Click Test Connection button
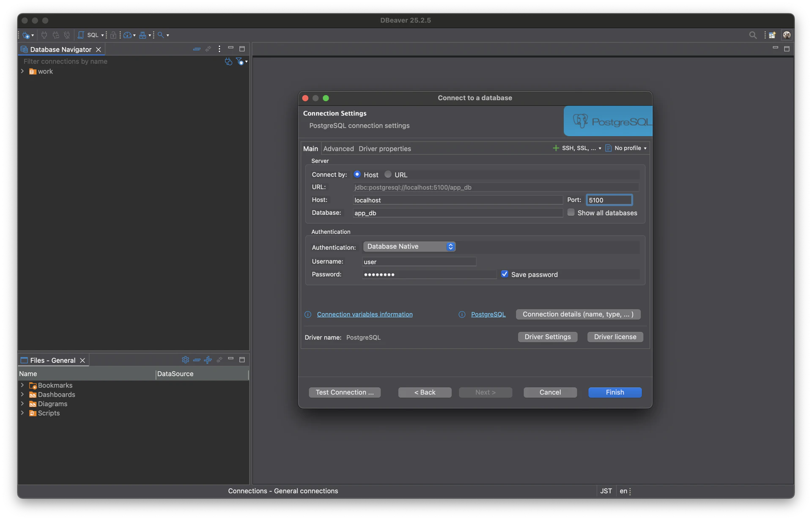 (x=345, y=392)
